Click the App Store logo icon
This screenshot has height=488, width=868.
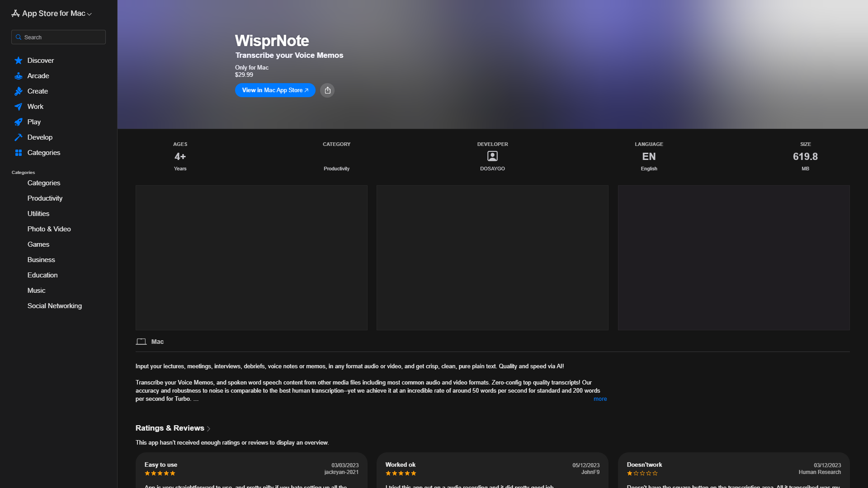(x=15, y=14)
